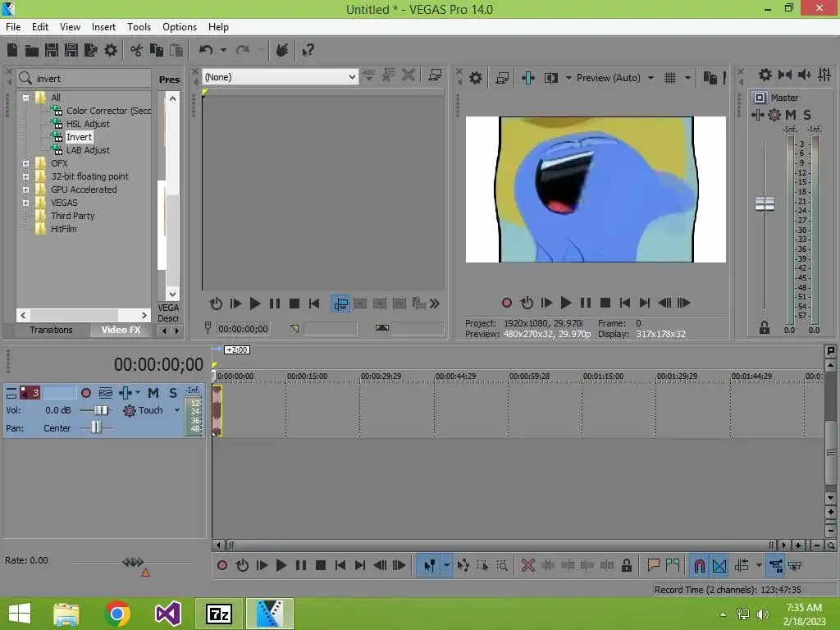Open the Touch automation mode dropdown

[177, 410]
